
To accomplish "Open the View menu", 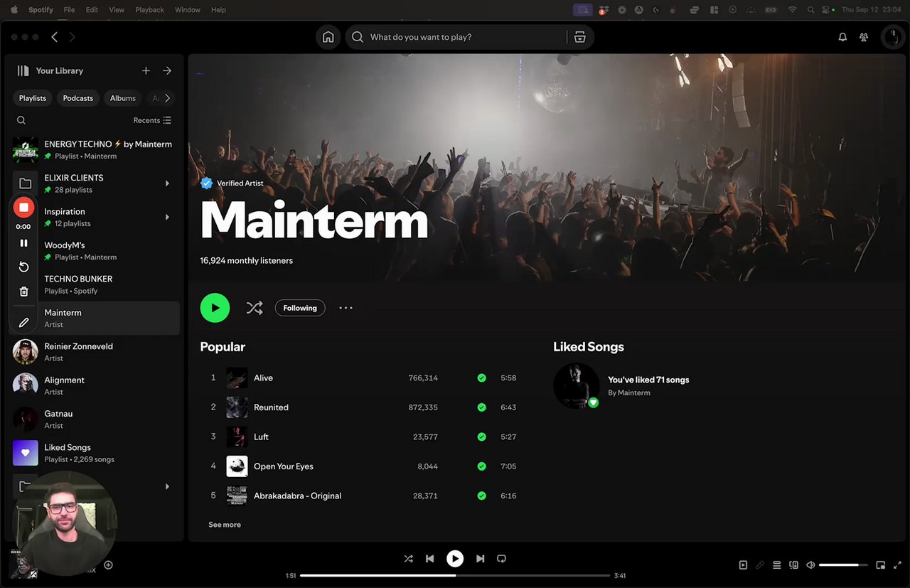I will click(x=117, y=10).
